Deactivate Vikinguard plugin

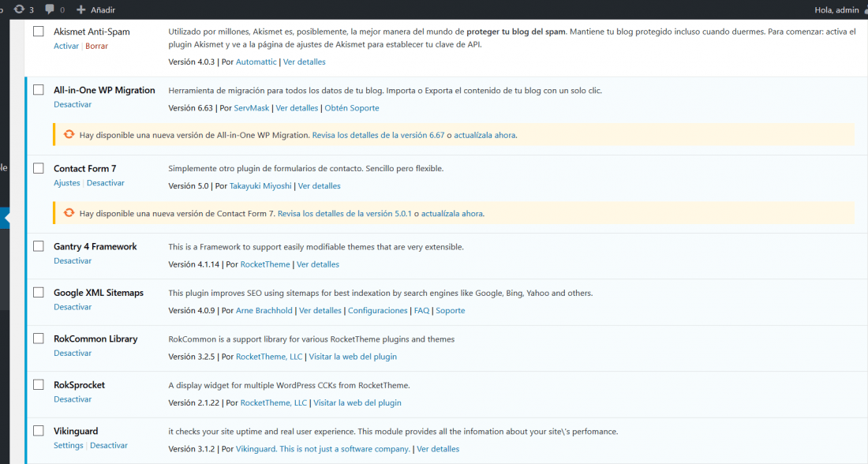click(109, 445)
